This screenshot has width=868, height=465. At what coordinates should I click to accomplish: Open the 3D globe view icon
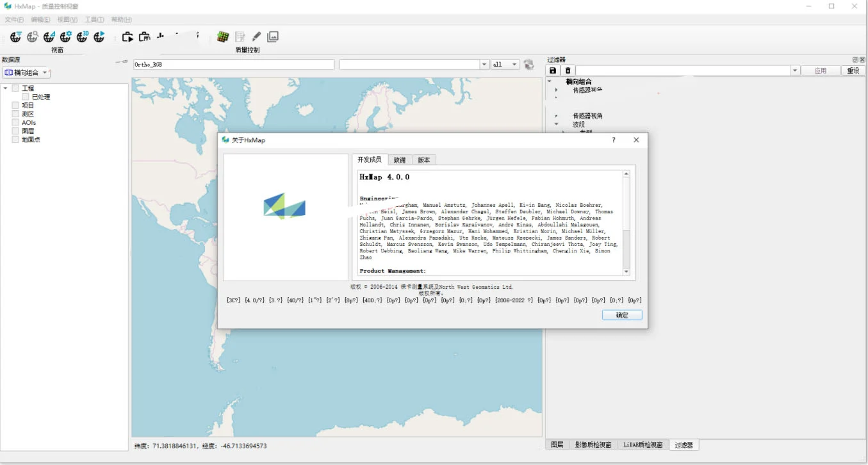pyautogui.click(x=82, y=37)
